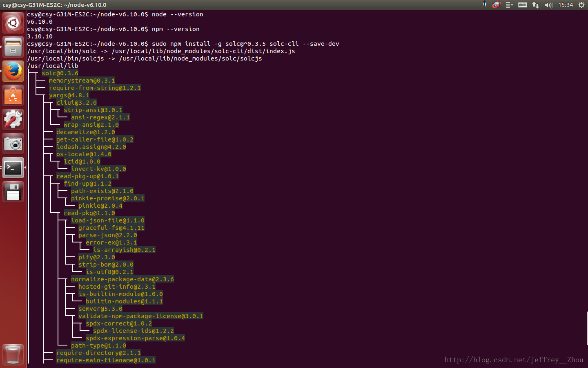Open the Trash in launcher
Image resolution: width=588 pixels, height=368 pixels.
13,354
